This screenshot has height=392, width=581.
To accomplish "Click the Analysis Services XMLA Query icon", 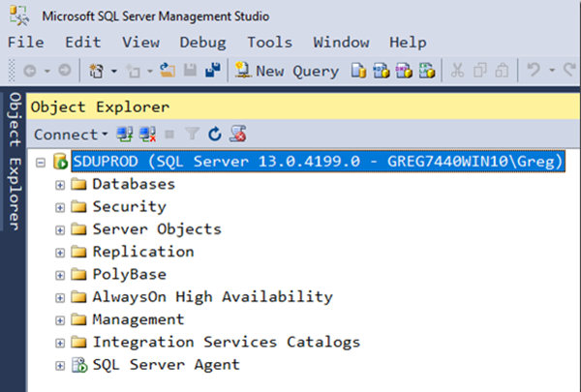I will click(x=426, y=71).
